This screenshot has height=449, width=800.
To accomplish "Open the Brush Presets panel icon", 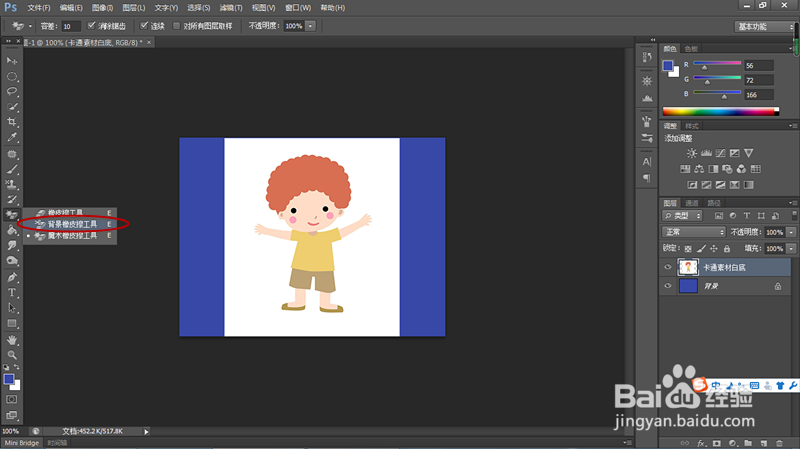I will [647, 138].
